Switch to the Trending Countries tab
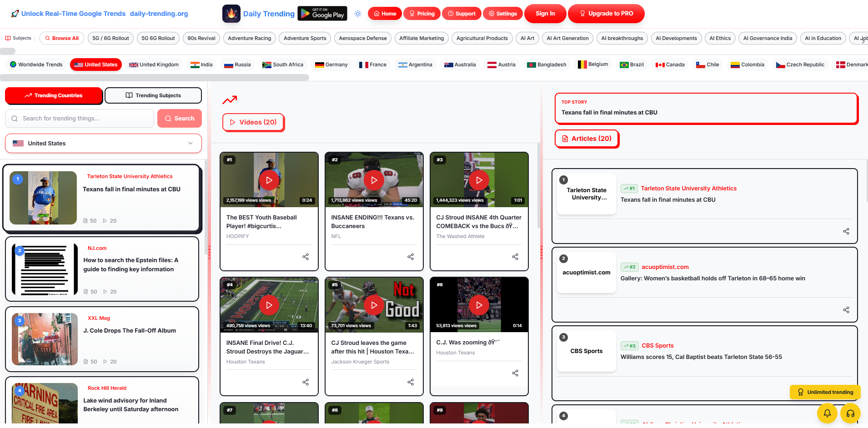The width and height of the screenshot is (868, 428). click(x=54, y=95)
